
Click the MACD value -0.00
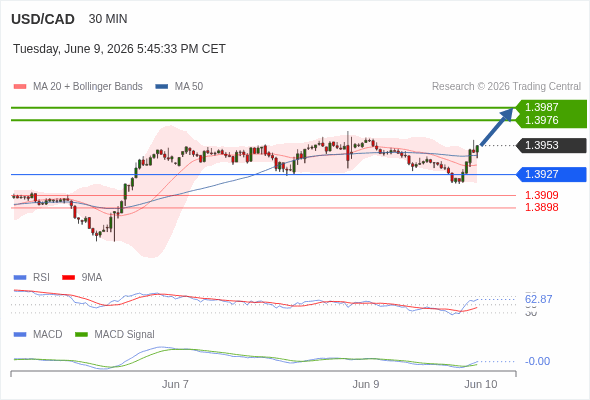point(537,361)
